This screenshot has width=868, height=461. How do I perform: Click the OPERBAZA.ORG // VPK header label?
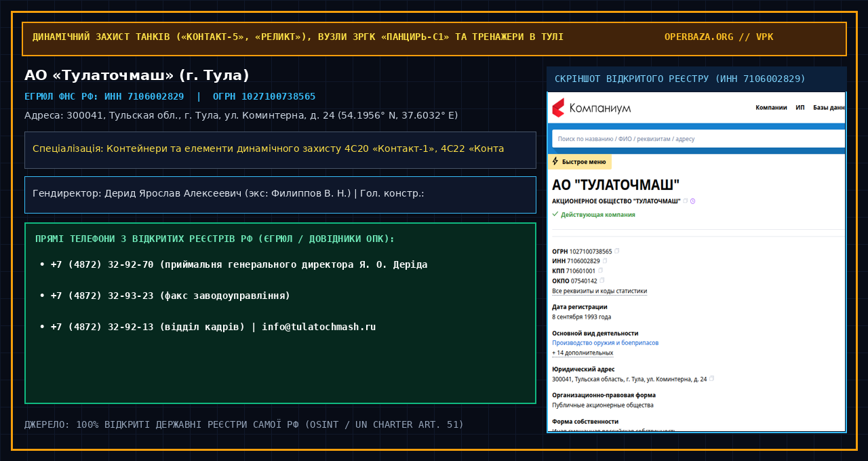(719, 37)
